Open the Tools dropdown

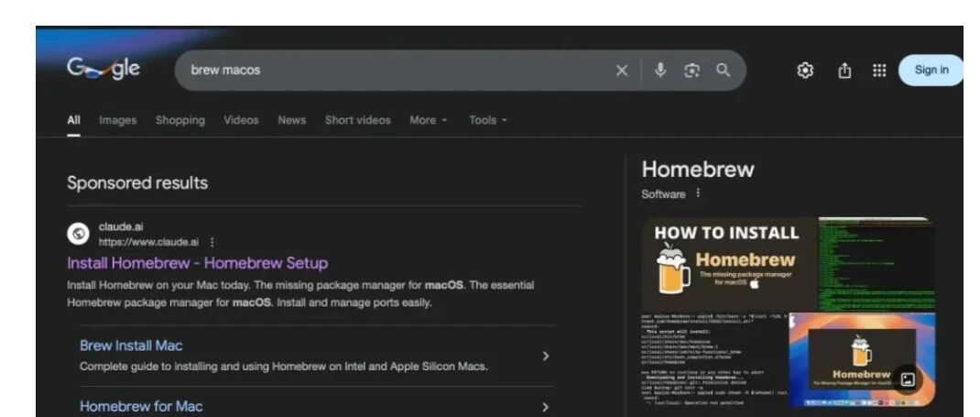tap(488, 120)
